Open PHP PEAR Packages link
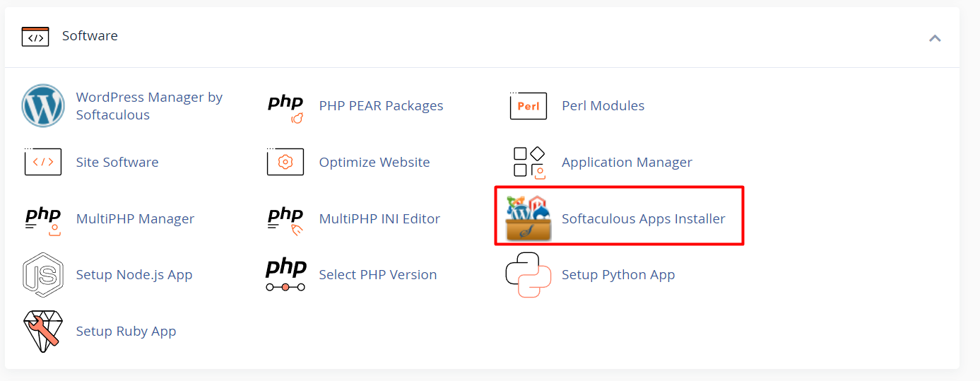 [381, 105]
